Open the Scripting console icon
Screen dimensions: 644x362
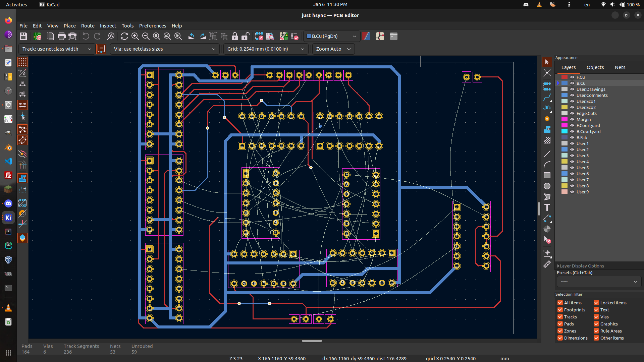[x=394, y=36]
